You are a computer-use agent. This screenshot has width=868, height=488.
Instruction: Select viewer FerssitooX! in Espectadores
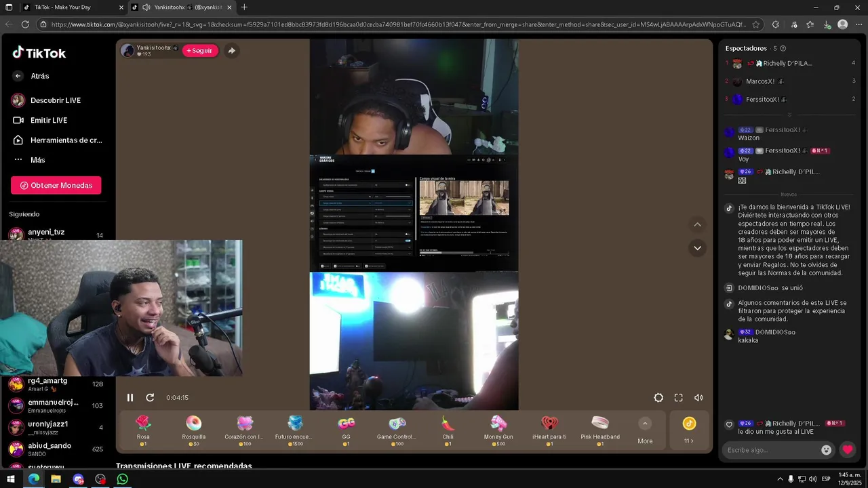click(790, 99)
